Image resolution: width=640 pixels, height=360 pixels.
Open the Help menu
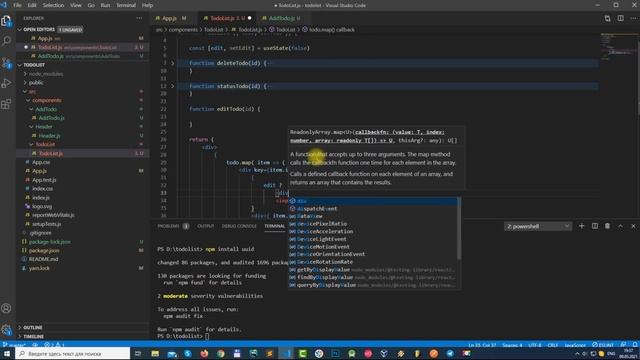point(147,5)
